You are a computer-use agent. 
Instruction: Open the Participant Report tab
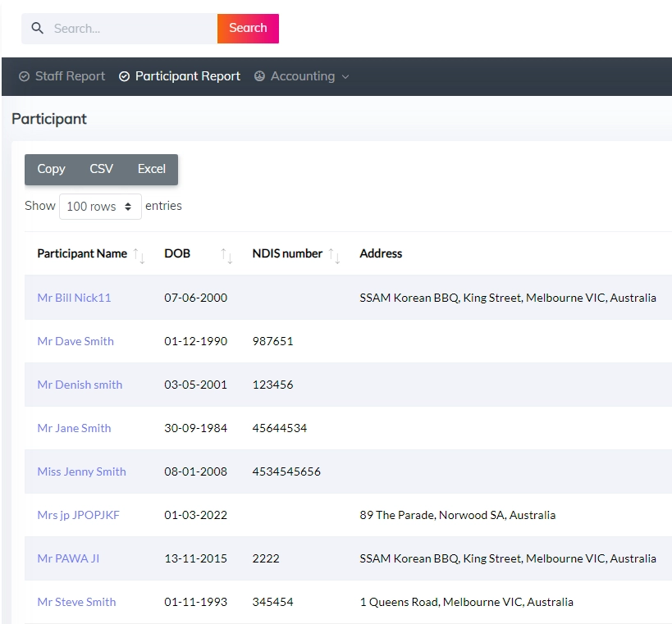pos(180,76)
